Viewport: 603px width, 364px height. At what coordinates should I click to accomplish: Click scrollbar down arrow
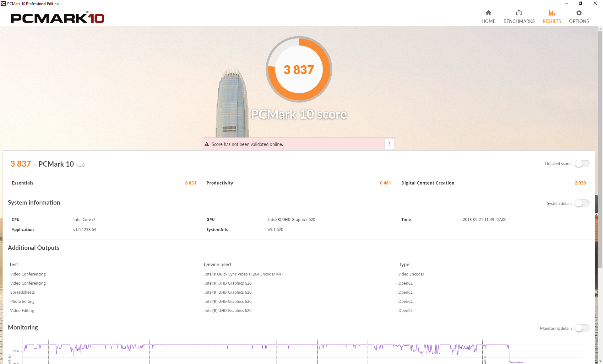(x=600, y=361)
